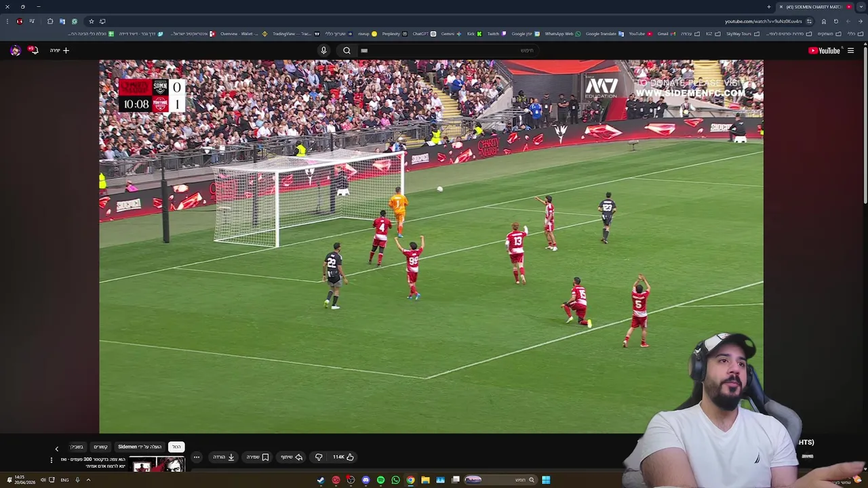Image resolution: width=868 pixels, height=488 pixels.
Task: Activate voice search microphone
Action: click(x=323, y=50)
